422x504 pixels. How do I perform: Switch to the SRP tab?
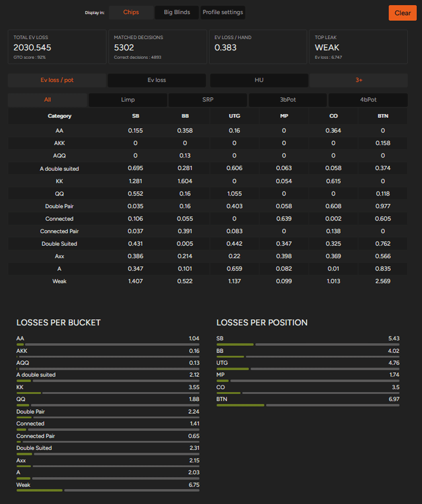click(208, 100)
